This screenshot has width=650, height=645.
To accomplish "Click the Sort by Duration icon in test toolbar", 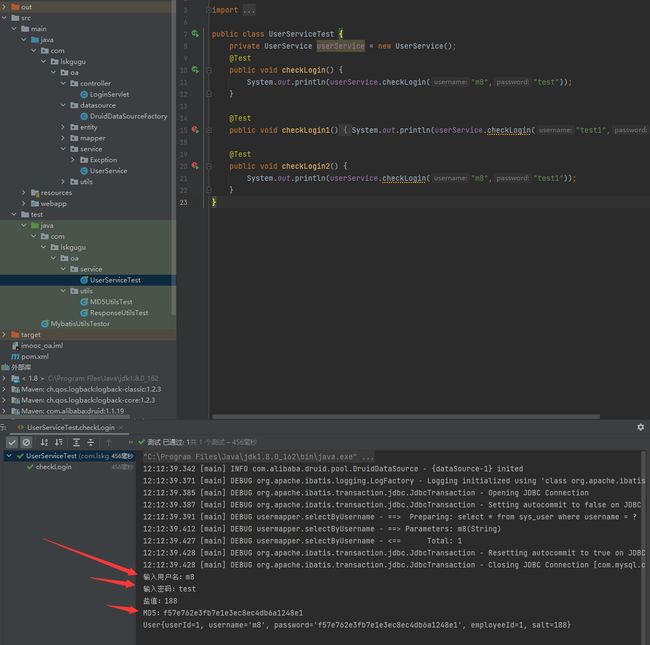I will click(x=59, y=442).
